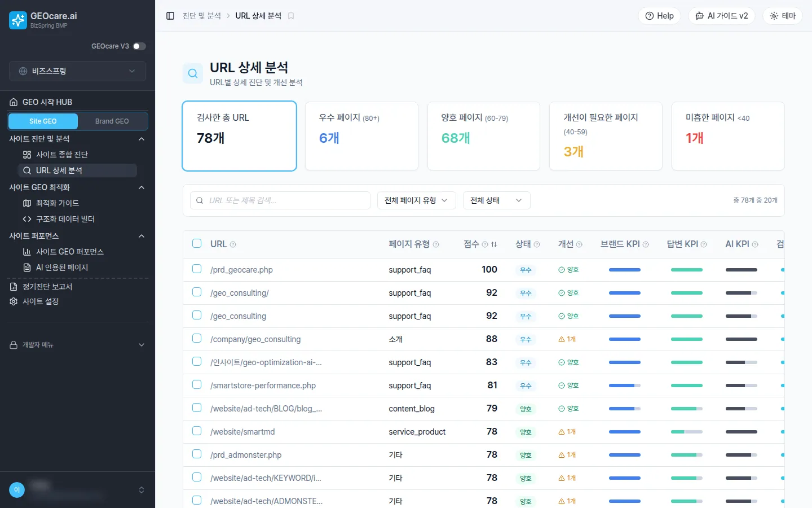
Task: Check the /website/smartmd row checkbox
Action: [x=197, y=431]
